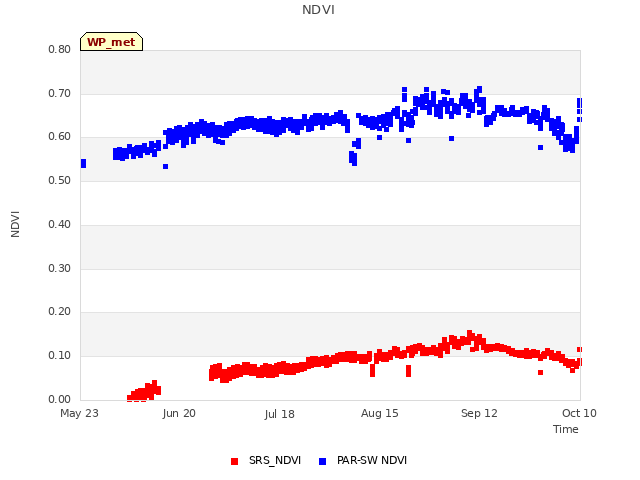Click the blue PAR-SW NDVI legend swatch
The width and height of the screenshot is (640, 480).
[322, 461]
